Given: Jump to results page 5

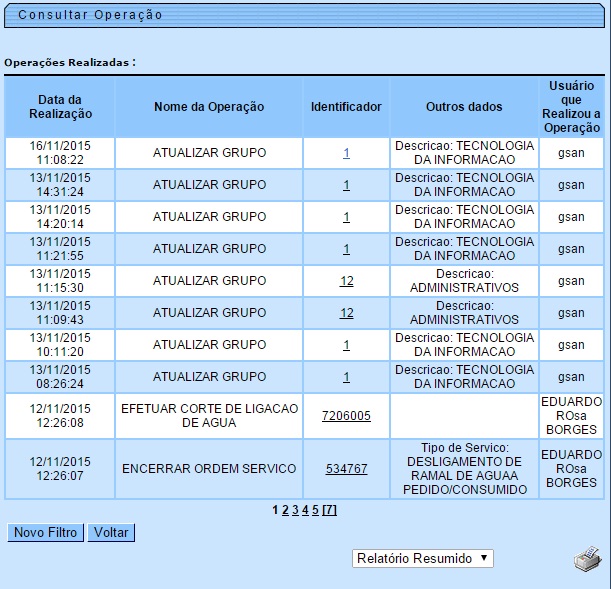Looking at the screenshot, I should click(x=315, y=510).
